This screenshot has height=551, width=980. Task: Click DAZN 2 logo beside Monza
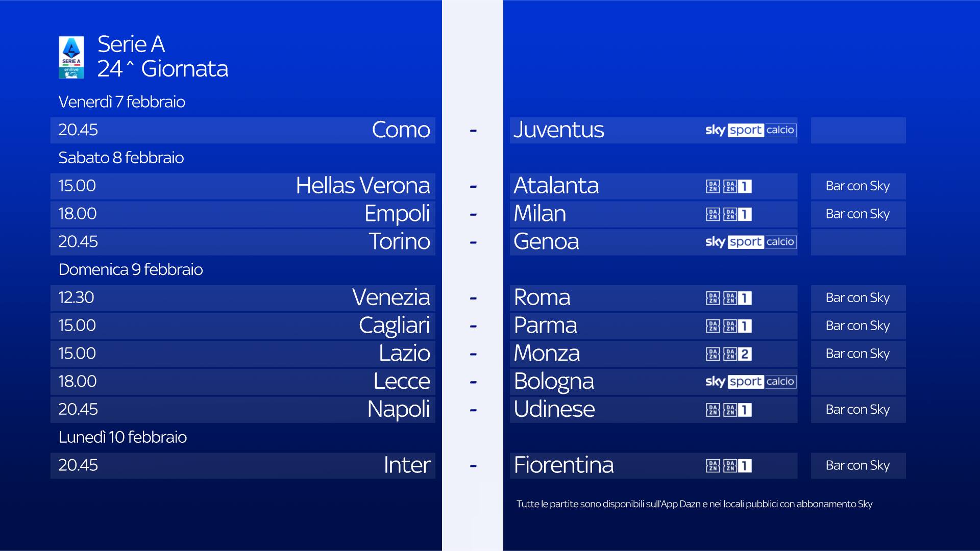pos(729,354)
